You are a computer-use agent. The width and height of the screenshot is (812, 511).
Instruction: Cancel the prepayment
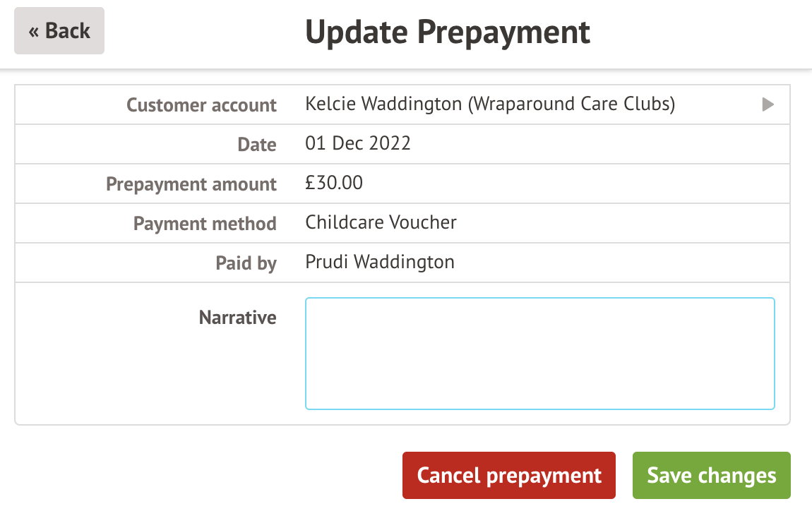[508, 475]
